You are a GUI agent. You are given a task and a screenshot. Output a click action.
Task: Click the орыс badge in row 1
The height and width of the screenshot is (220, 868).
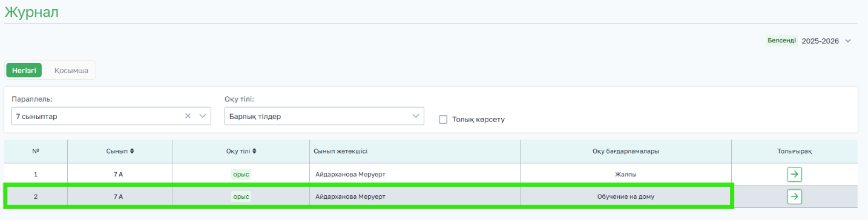[x=241, y=174]
